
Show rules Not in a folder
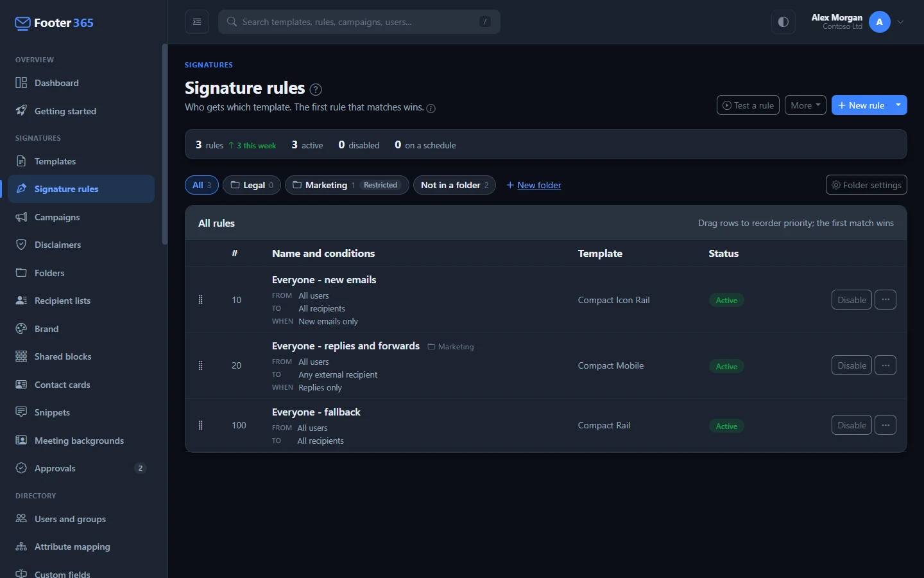pyautogui.click(x=454, y=185)
